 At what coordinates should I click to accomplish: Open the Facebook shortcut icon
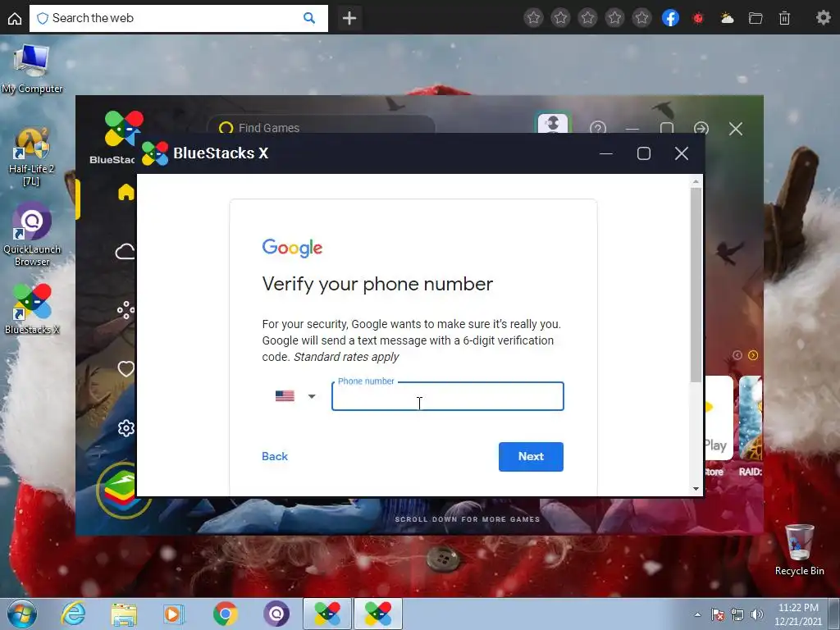click(670, 18)
